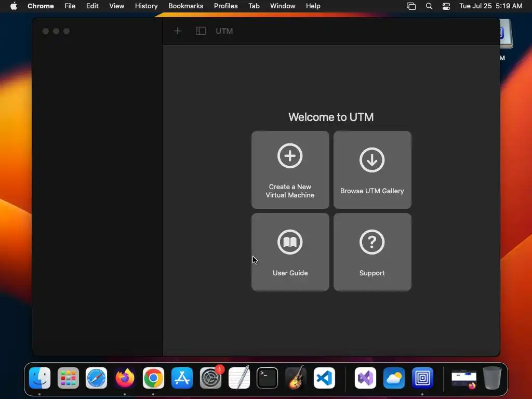Image resolution: width=532 pixels, height=399 pixels.
Task: Open Visual Studio purple icon in Dock
Action: (x=365, y=378)
